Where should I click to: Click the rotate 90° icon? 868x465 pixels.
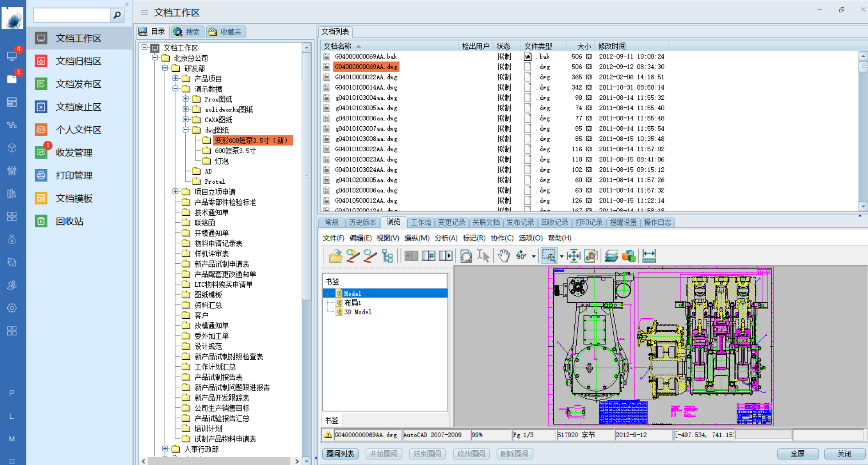click(x=521, y=256)
